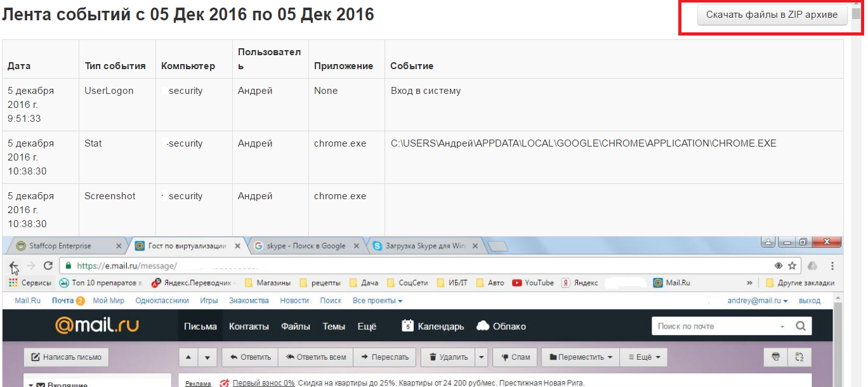Click the browser forward arrow
Screen dimensions: 868x387
[x=30, y=266]
